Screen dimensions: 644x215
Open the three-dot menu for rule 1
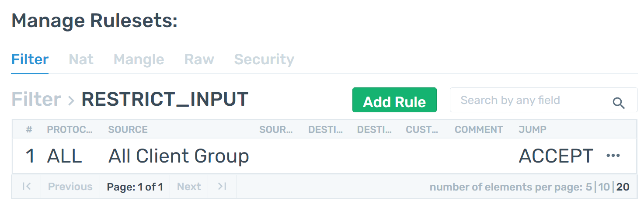tap(613, 156)
